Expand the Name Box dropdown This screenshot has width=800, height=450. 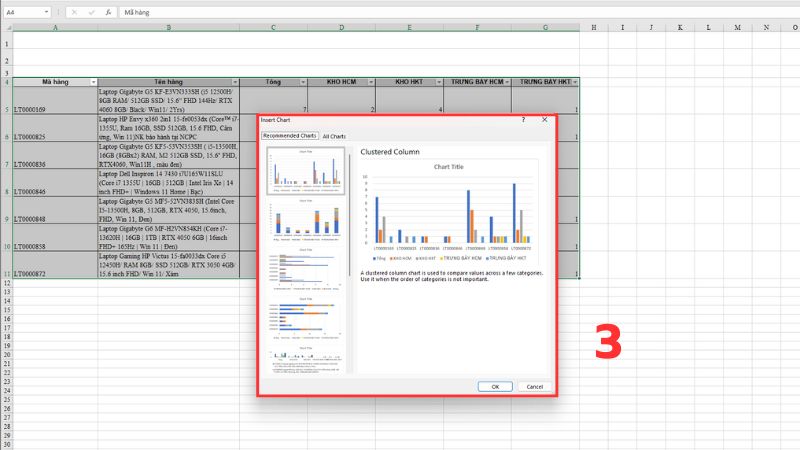[46, 12]
